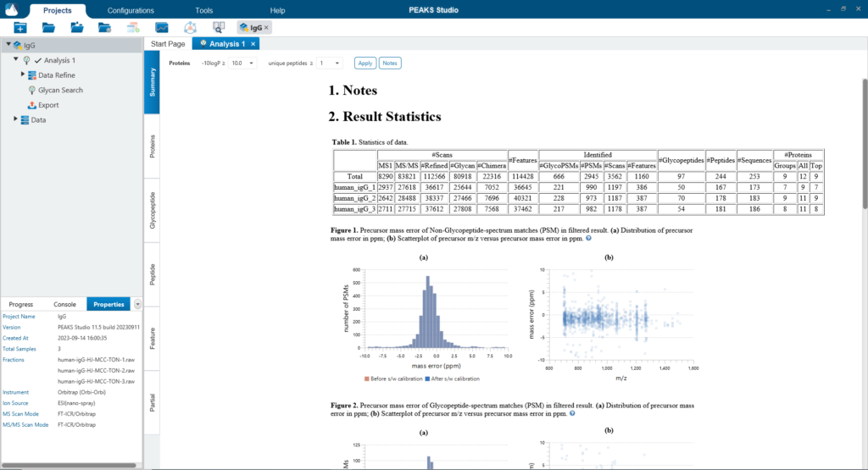Click the human_igG_1 row label in table
The height and width of the screenshot is (470, 868).
coord(355,187)
